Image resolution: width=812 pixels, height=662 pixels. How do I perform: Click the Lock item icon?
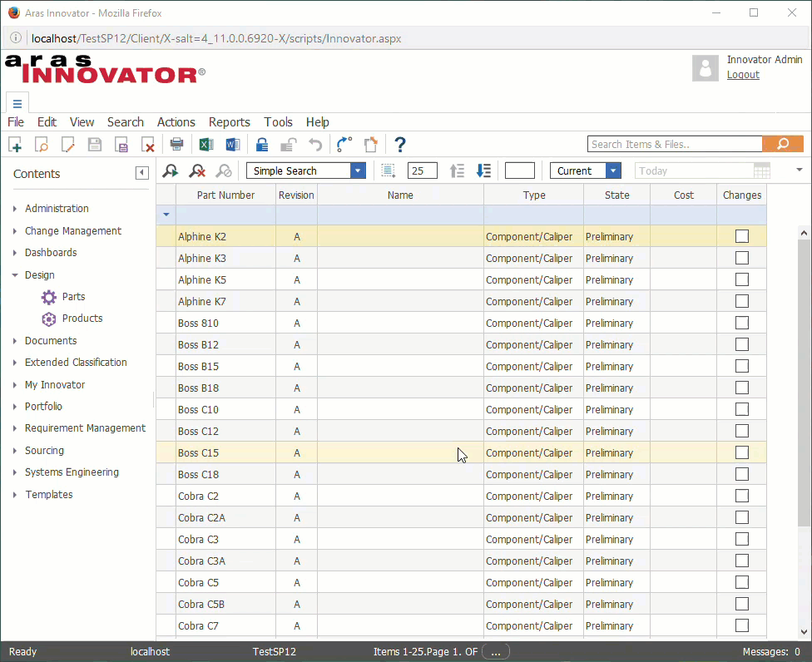262,145
